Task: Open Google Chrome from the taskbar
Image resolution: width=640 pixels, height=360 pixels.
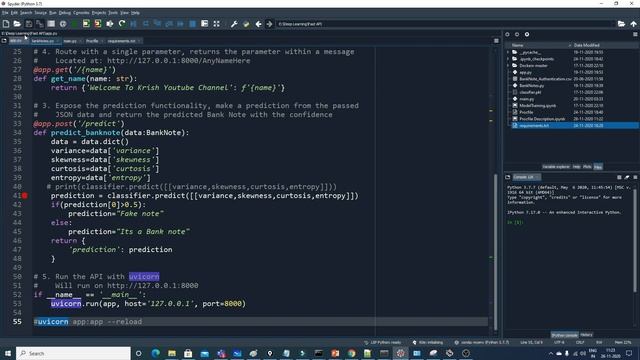Action: point(351,353)
